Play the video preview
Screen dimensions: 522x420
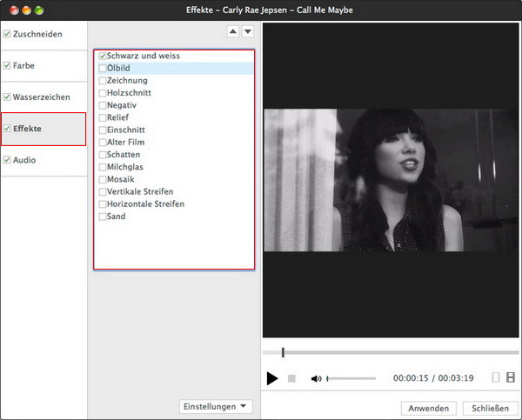coord(272,378)
